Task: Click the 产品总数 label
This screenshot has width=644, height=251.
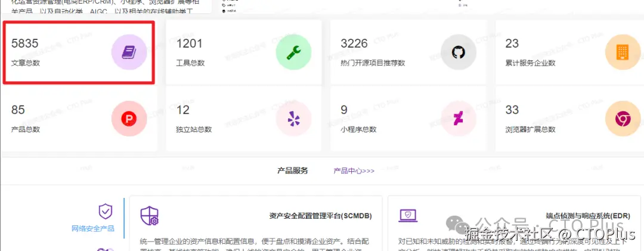Action: coord(26,129)
